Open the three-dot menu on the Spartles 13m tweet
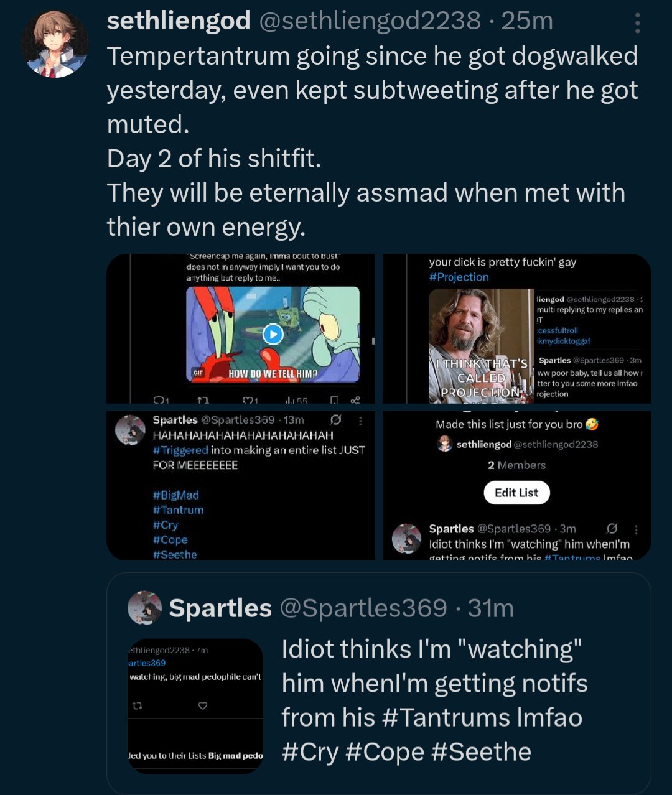Image resolution: width=672 pixels, height=795 pixels. [360, 421]
